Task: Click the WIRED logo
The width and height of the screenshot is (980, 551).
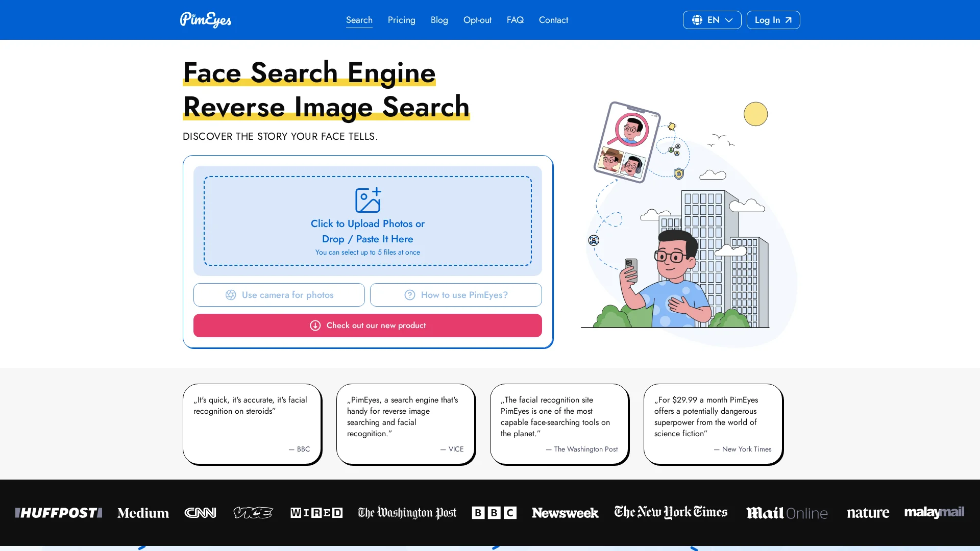Action: click(316, 513)
